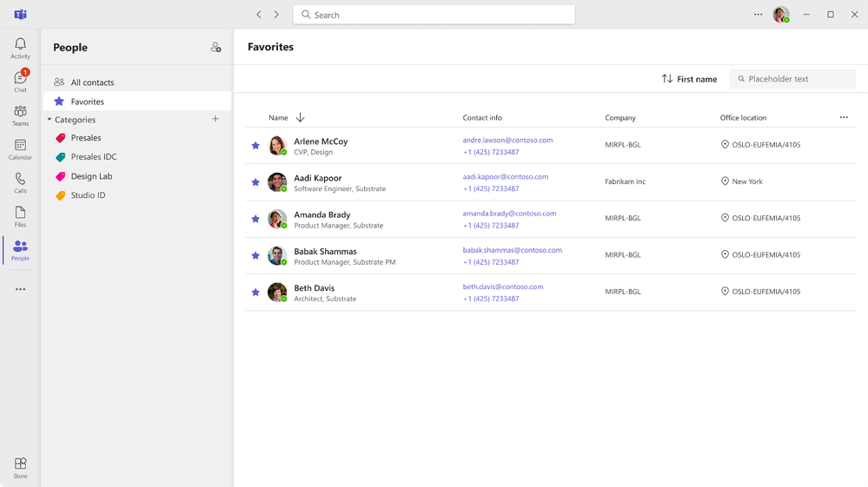Click Babak Shammas's phone number link

point(491,262)
